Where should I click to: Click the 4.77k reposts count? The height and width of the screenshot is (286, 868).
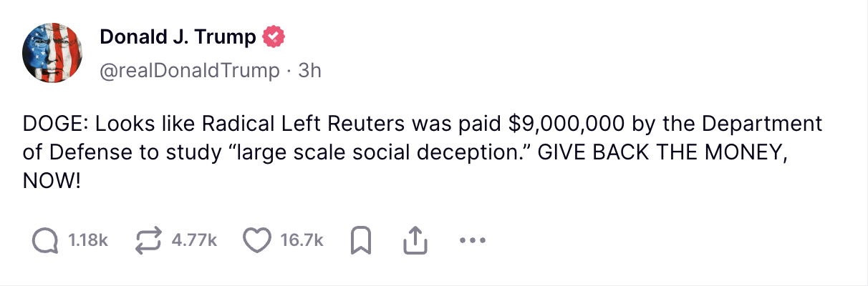(x=194, y=241)
